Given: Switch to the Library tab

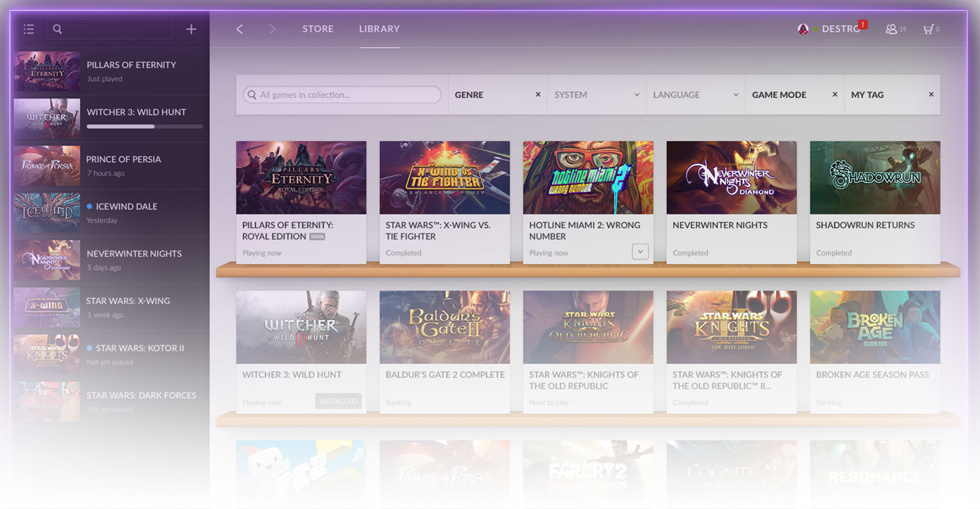Looking at the screenshot, I should 379,29.
